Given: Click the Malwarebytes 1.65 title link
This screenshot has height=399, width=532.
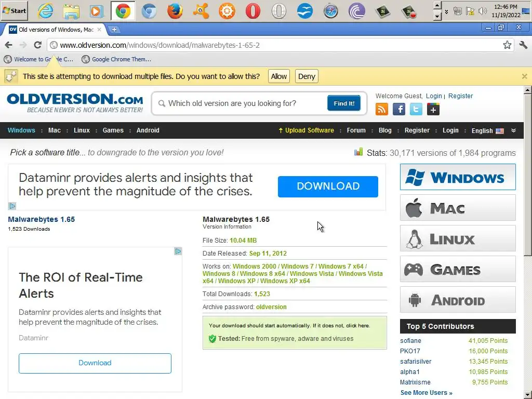Looking at the screenshot, I should click(42, 219).
